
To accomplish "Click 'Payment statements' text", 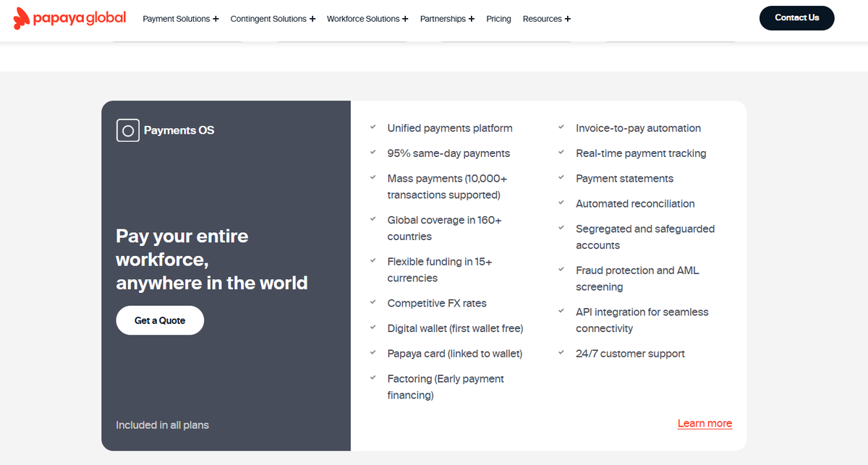I will click(624, 179).
